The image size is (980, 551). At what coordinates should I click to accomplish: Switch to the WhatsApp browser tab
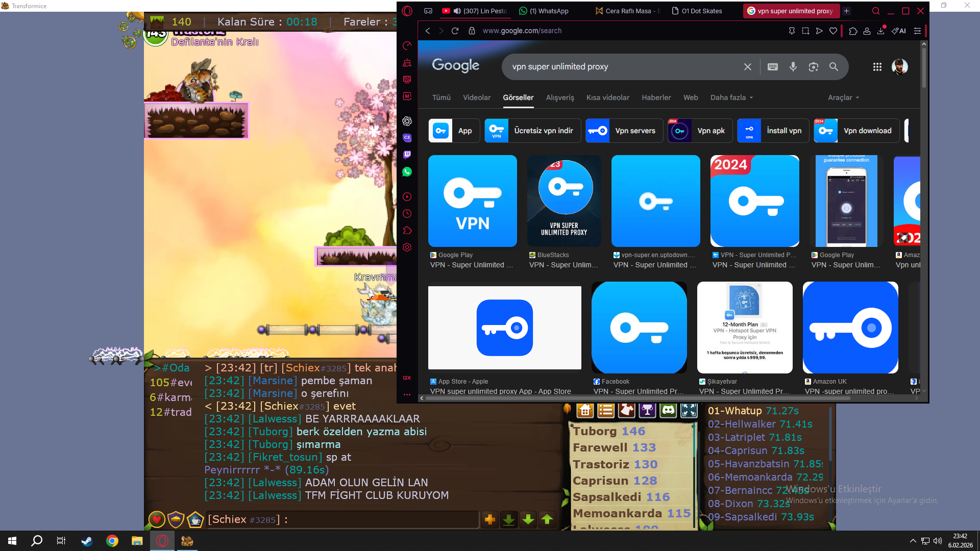click(x=549, y=11)
